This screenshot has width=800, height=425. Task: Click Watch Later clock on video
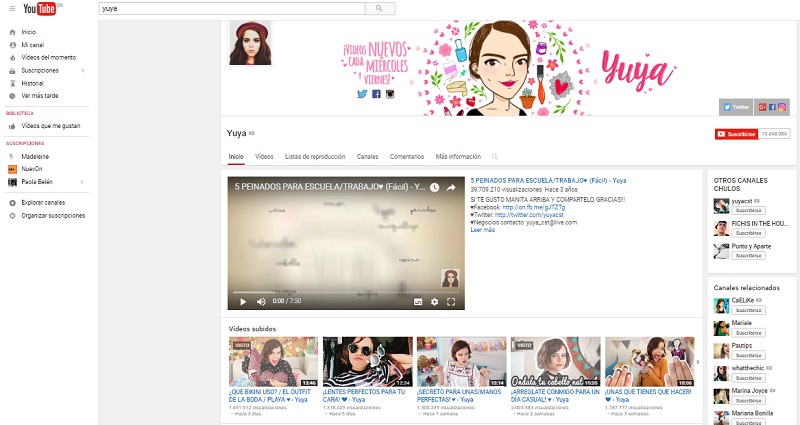click(x=435, y=187)
